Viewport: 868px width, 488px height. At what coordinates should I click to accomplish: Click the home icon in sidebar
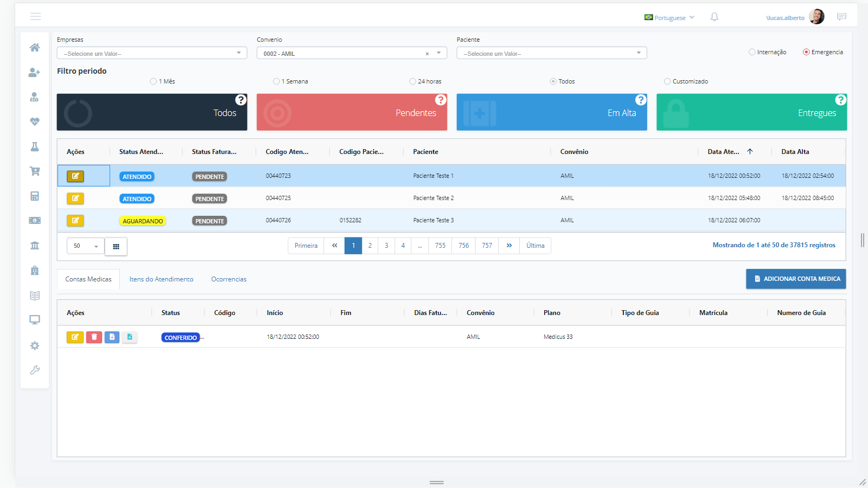pos(35,48)
